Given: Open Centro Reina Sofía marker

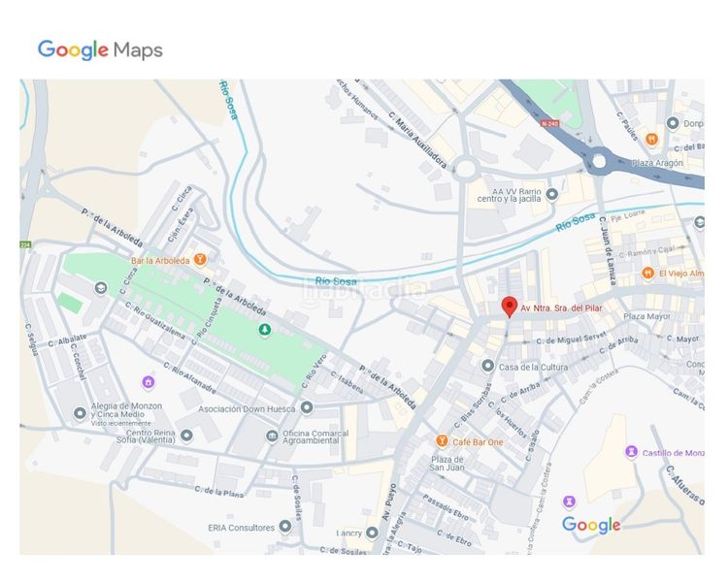Looking at the screenshot, I should (x=186, y=436).
